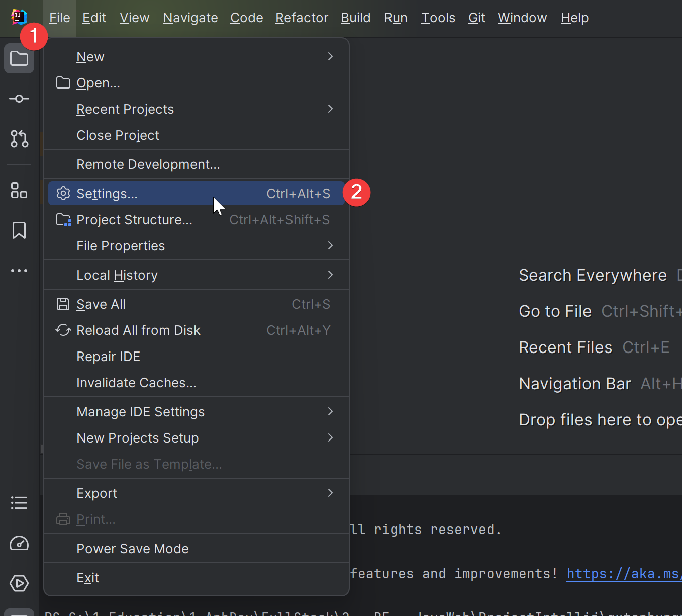Select Remote Development menu entry
This screenshot has width=682, height=616.
pos(197,164)
